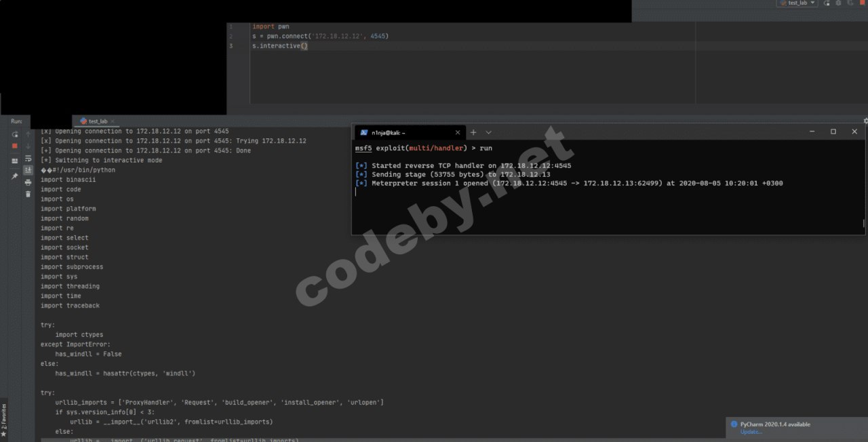Click PyCharm 2020.1.4 available notification icon
868x442 pixels.
734,424
